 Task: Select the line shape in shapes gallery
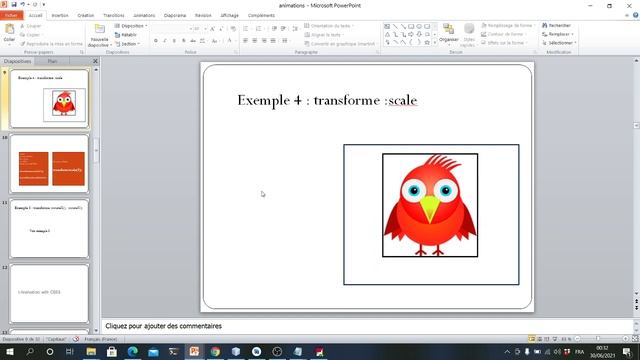point(395,27)
